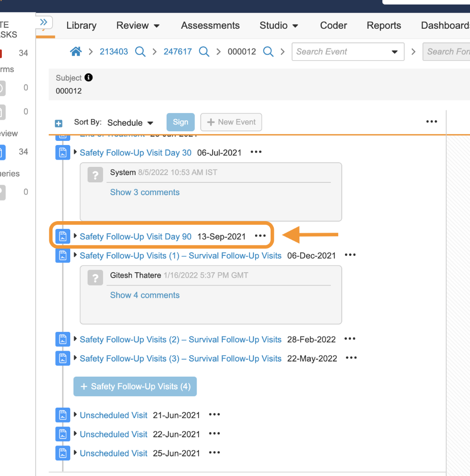Click the Safety Follow-Up Visits (4) button
470x476 pixels.
[135, 386]
